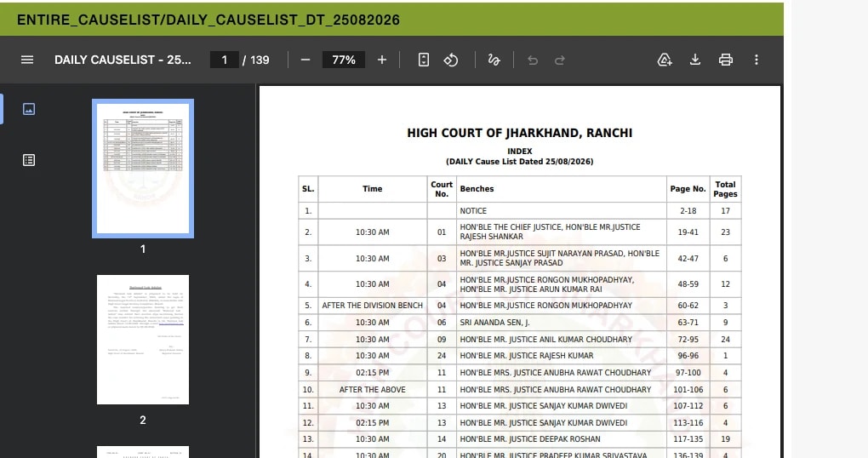Click the NOTICE row in index

(519, 210)
